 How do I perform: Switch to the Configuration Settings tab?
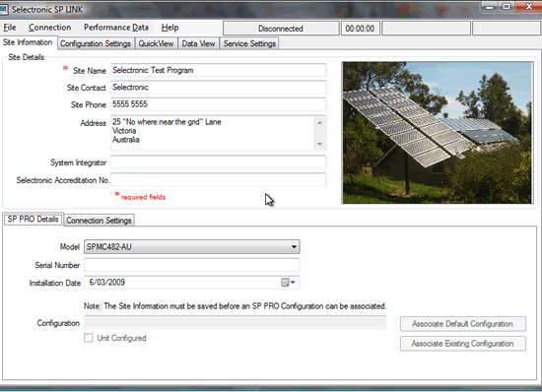pos(96,44)
